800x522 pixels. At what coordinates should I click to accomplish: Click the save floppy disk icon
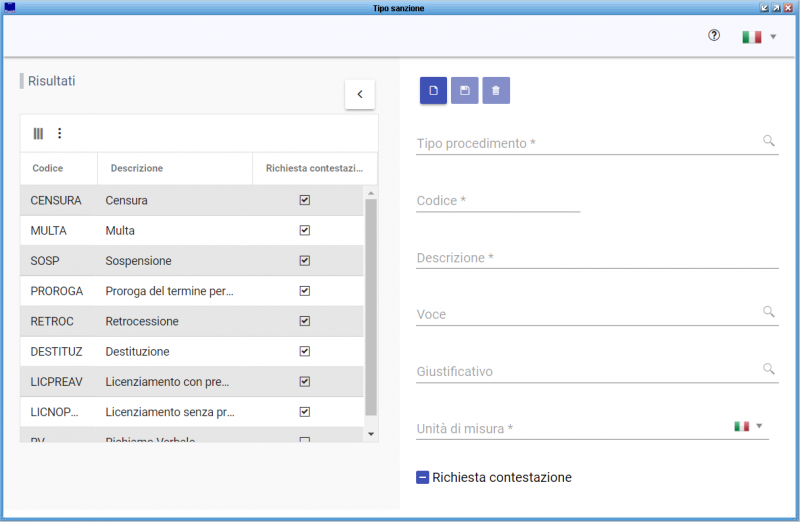click(x=464, y=91)
